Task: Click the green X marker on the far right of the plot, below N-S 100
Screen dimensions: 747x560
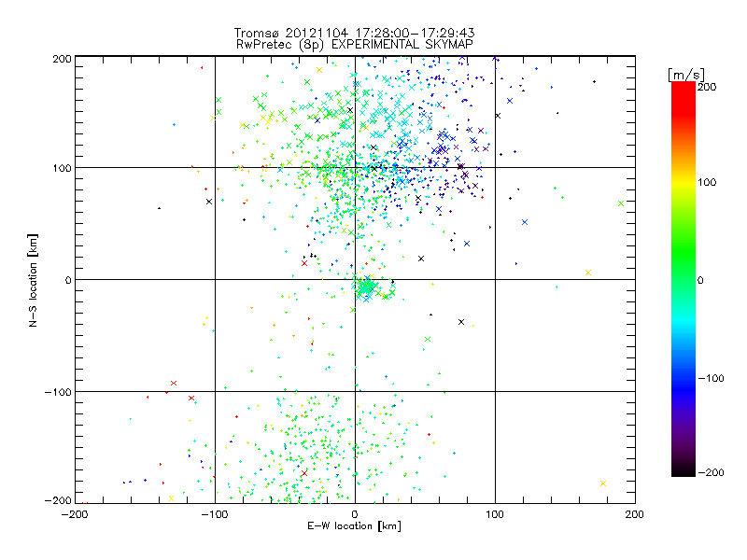Action: click(621, 203)
